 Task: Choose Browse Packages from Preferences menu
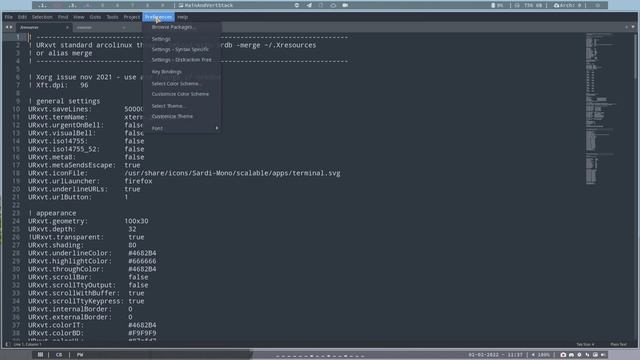tap(173, 27)
